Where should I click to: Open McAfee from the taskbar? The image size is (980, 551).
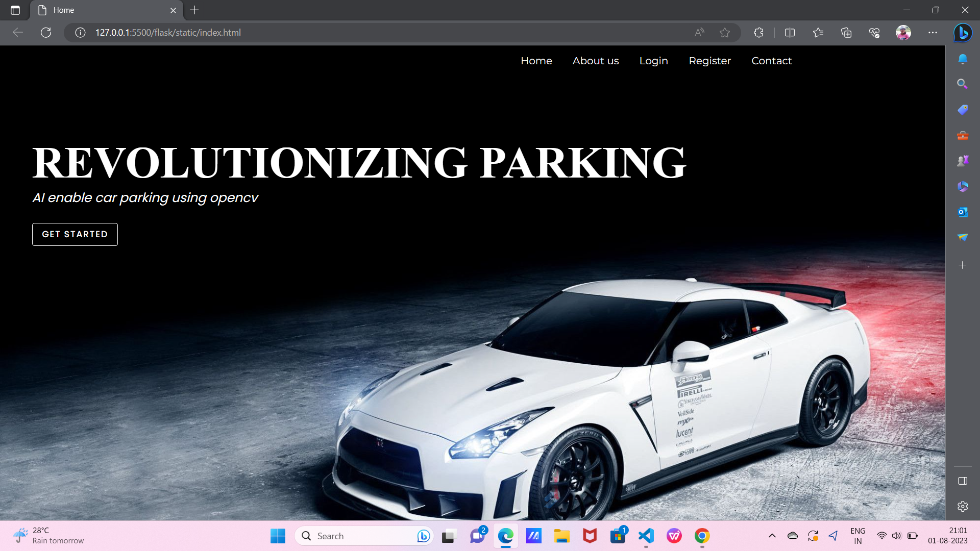(x=590, y=536)
